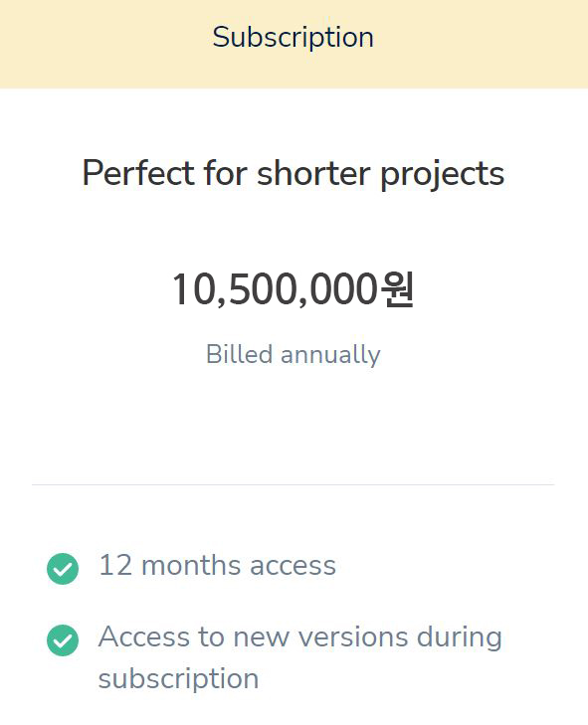Click the Billed annually caption

tap(294, 355)
